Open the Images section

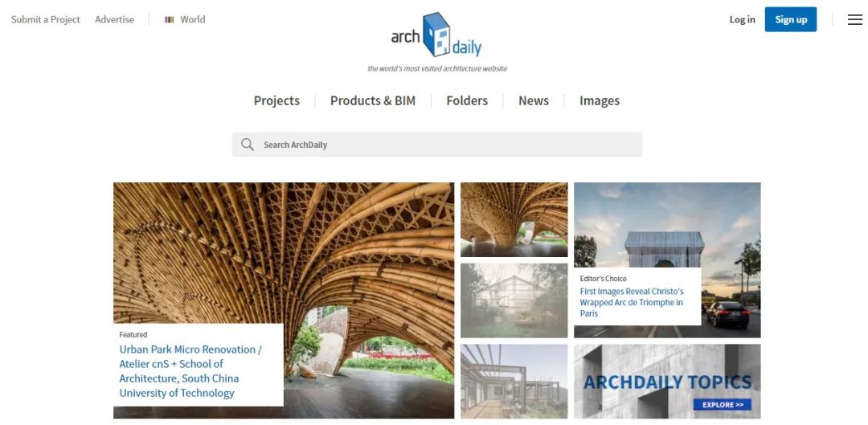[x=600, y=100]
